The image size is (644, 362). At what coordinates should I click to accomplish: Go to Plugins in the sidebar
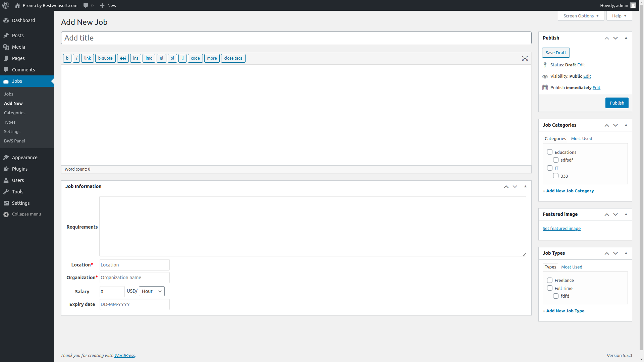click(x=19, y=169)
